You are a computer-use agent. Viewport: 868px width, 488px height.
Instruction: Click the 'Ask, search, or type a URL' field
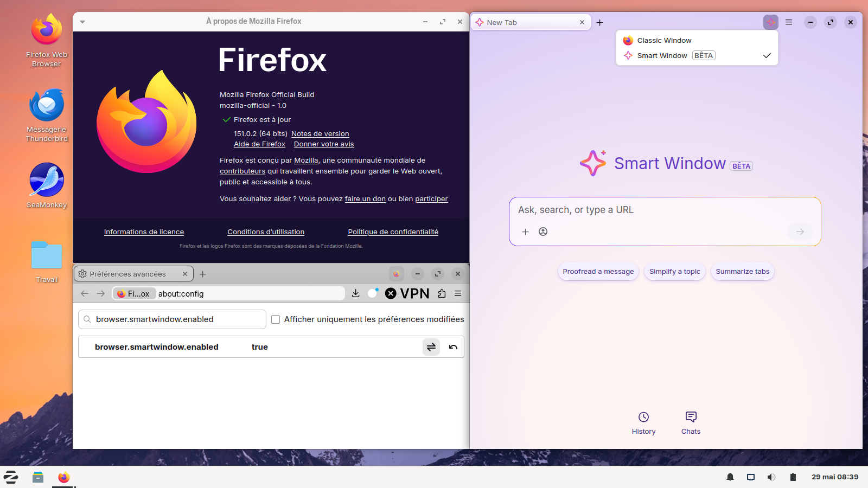click(665, 210)
